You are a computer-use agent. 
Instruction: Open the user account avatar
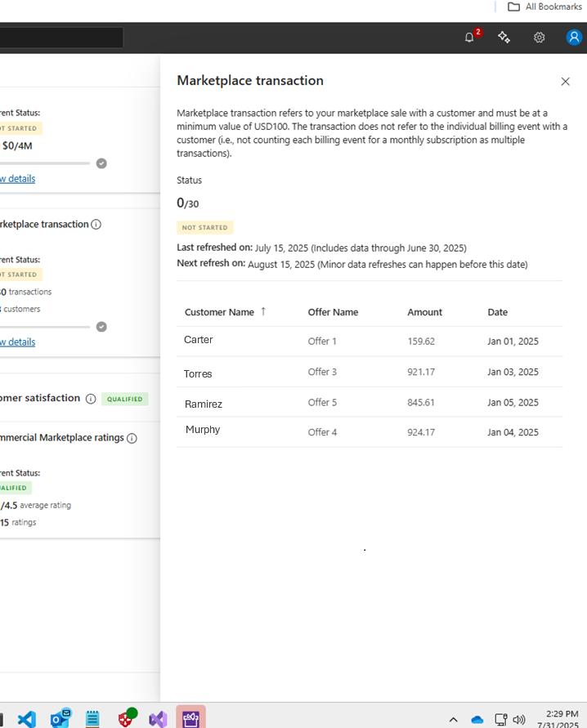(x=574, y=37)
